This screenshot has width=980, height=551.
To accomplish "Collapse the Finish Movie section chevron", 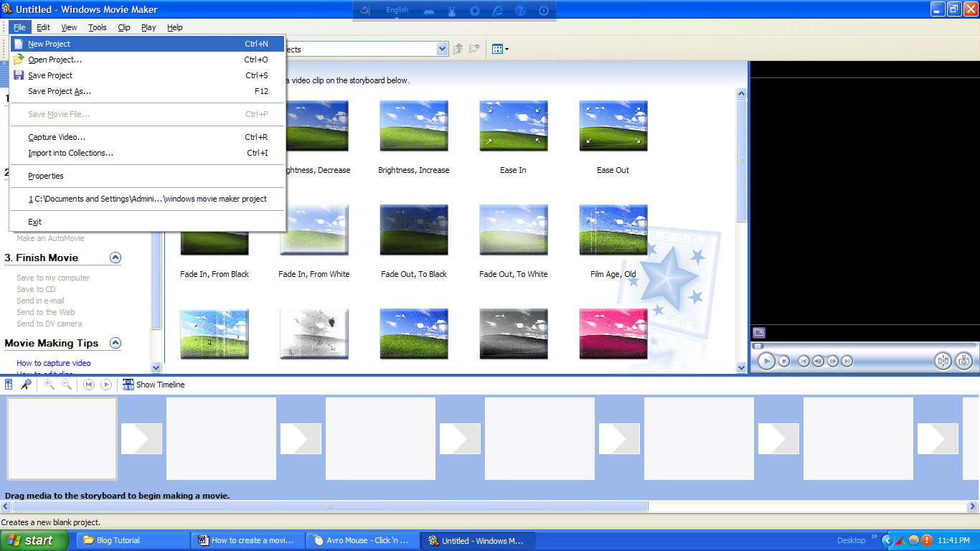I will pos(116,258).
